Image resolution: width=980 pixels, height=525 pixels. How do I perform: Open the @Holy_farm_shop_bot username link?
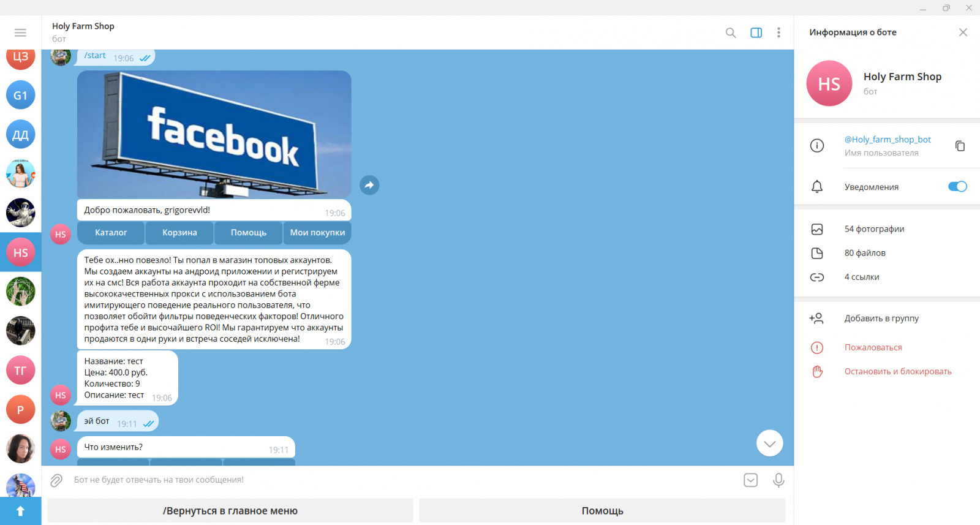[x=888, y=140]
